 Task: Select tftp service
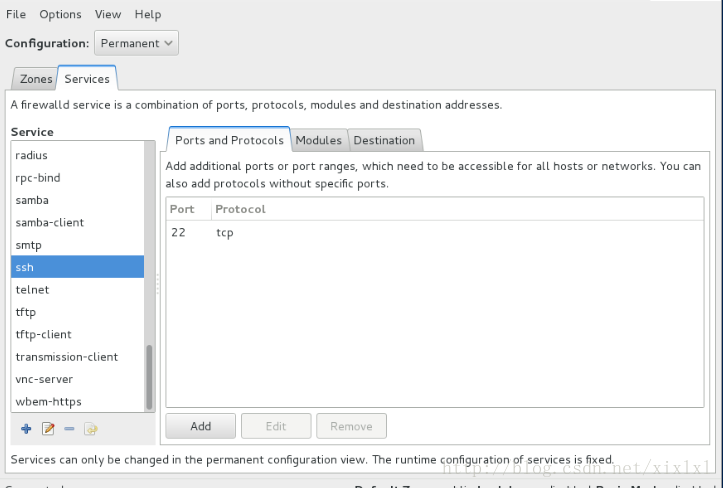point(77,312)
